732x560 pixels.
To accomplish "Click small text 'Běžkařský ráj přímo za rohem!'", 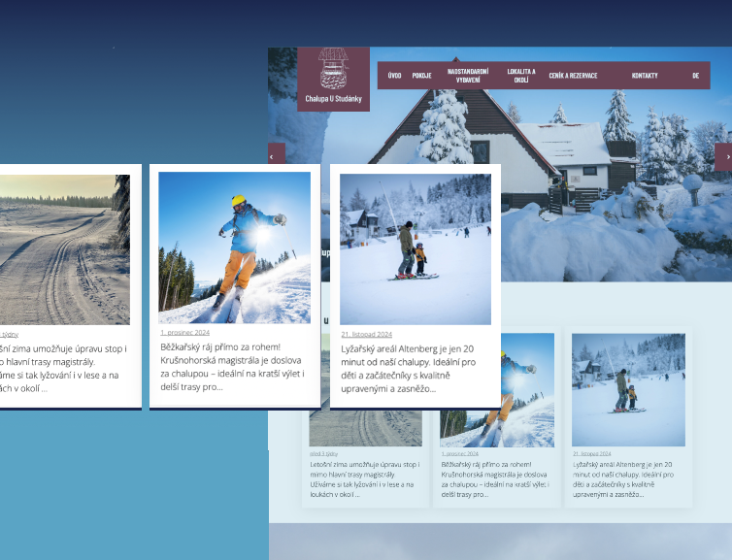I will coord(486,464).
